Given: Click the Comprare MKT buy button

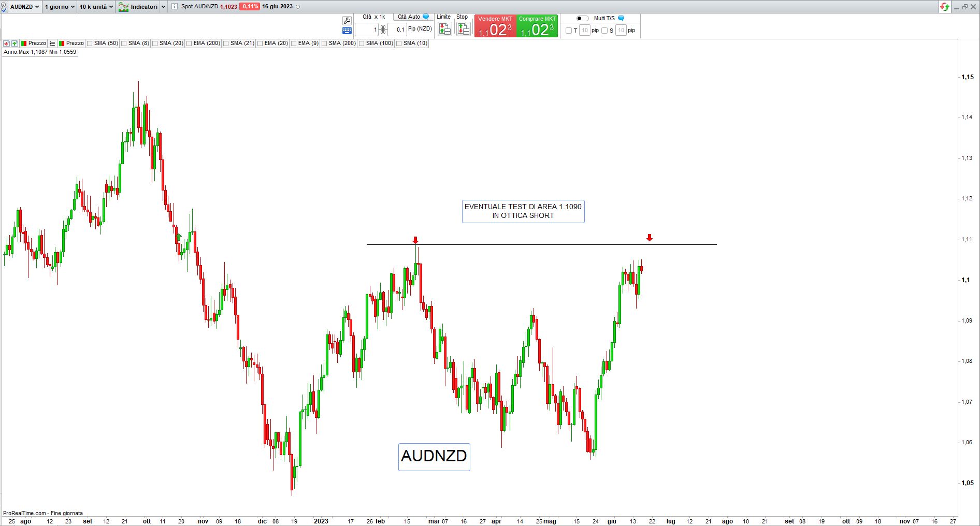Looking at the screenshot, I should pos(537,26).
